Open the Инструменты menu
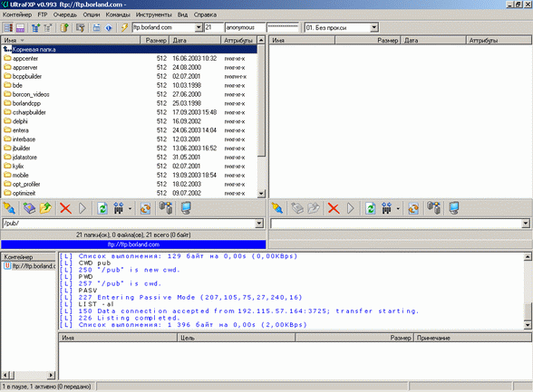Image resolution: width=533 pixels, height=392 pixels. 154,14
